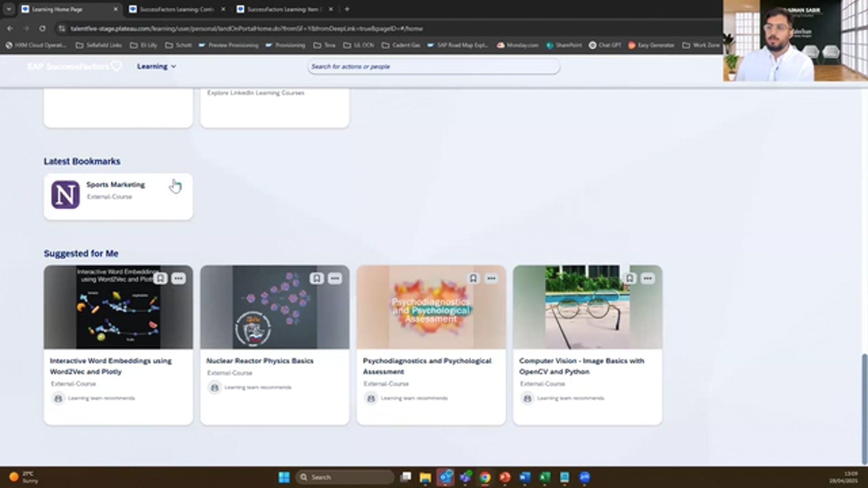Expand the Learning module dropdown
The width and height of the screenshot is (868, 488).
click(x=156, y=67)
